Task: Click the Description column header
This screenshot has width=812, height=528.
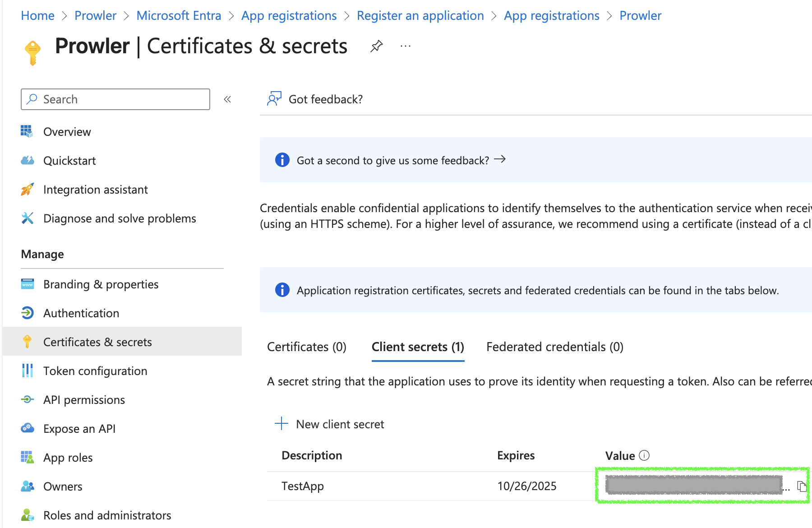Action: click(312, 455)
